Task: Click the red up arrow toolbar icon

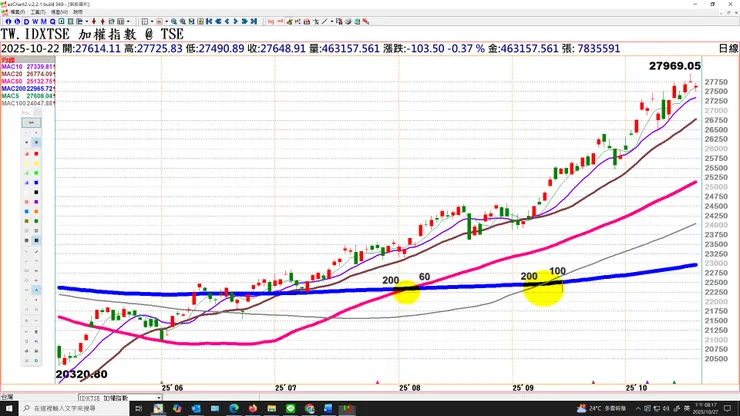Action: pyautogui.click(x=102, y=22)
